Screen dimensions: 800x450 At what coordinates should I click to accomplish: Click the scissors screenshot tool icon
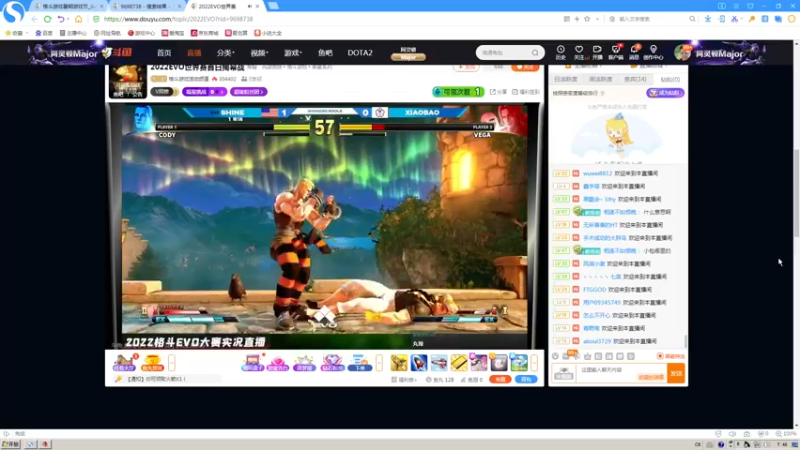(x=734, y=19)
